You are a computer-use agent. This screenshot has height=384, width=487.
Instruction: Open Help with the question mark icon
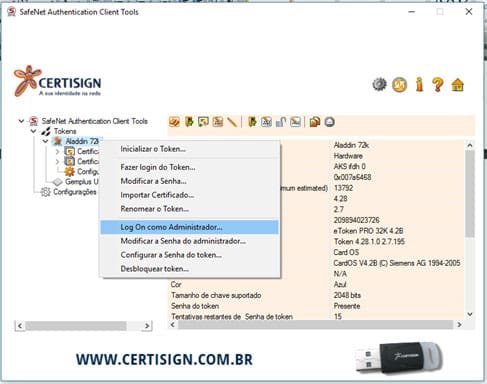tap(438, 85)
